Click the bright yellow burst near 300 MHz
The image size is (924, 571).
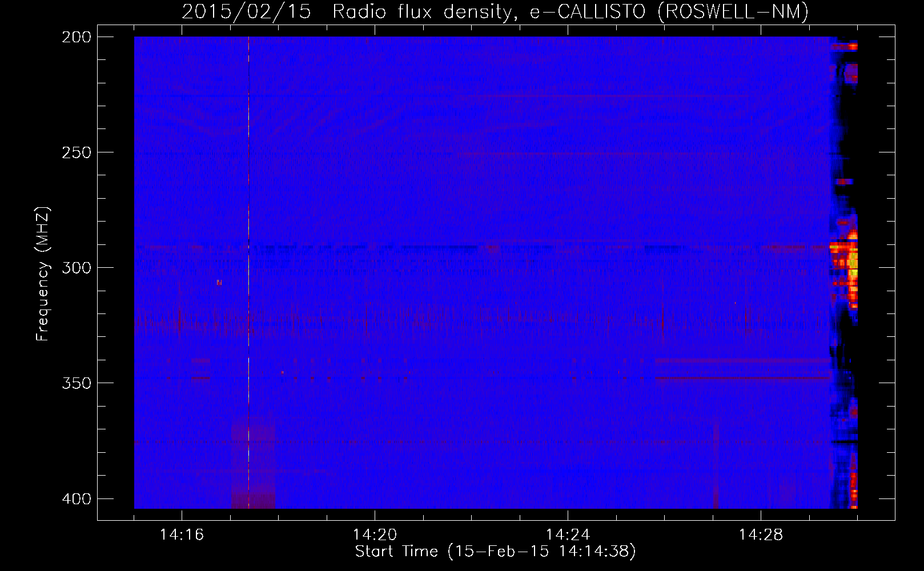tap(853, 268)
